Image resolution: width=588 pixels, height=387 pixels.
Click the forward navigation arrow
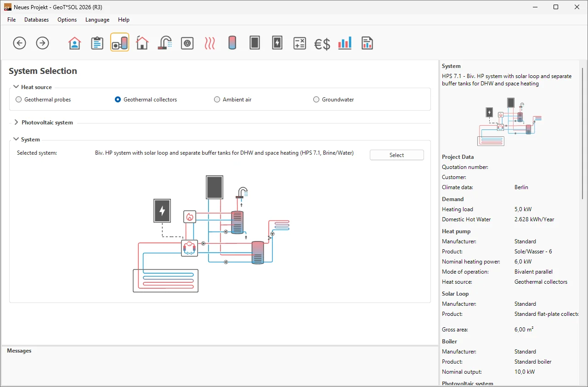coord(42,43)
